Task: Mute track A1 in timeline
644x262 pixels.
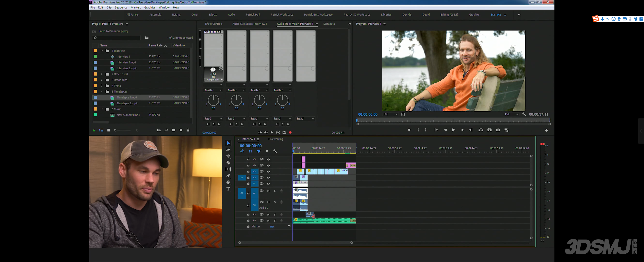Action: pyautogui.click(x=268, y=191)
